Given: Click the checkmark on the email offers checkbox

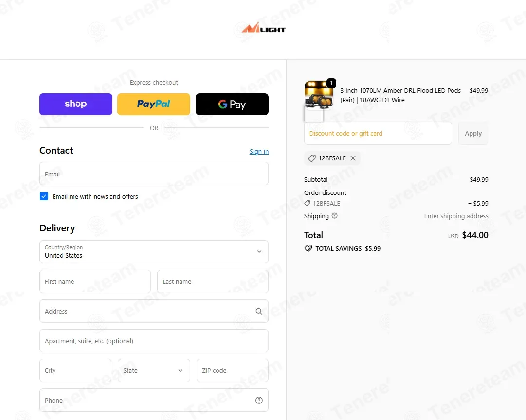Looking at the screenshot, I should point(44,196).
